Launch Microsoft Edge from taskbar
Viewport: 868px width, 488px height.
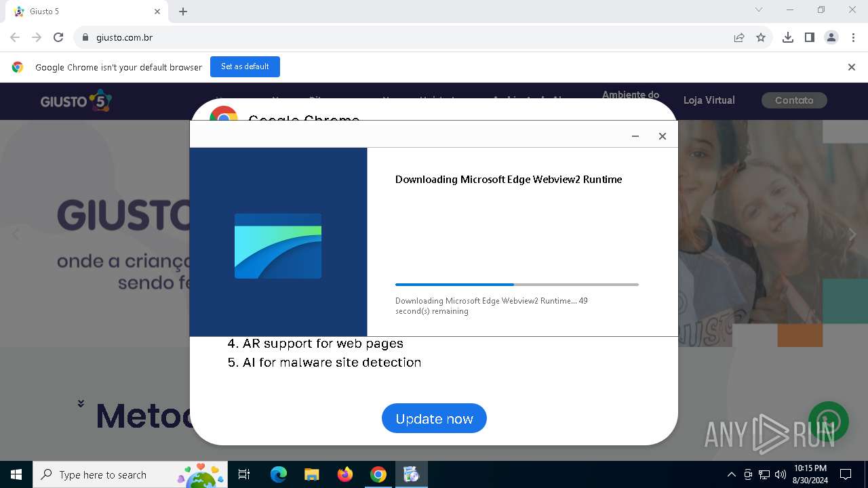[x=279, y=474]
